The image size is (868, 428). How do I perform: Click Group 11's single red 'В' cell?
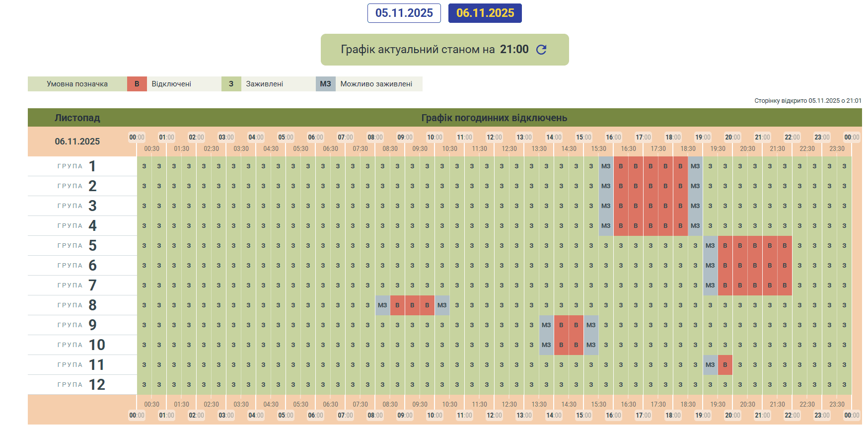pos(725,365)
